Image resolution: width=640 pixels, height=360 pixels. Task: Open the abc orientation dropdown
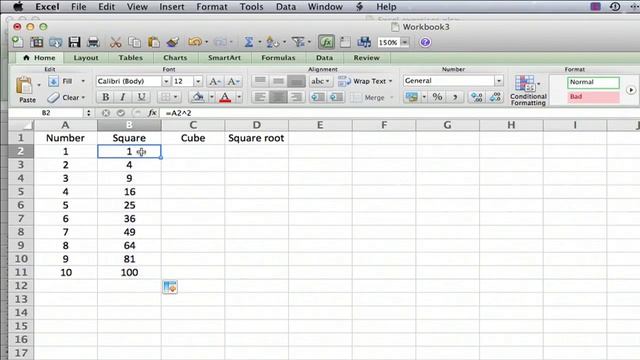click(320, 81)
